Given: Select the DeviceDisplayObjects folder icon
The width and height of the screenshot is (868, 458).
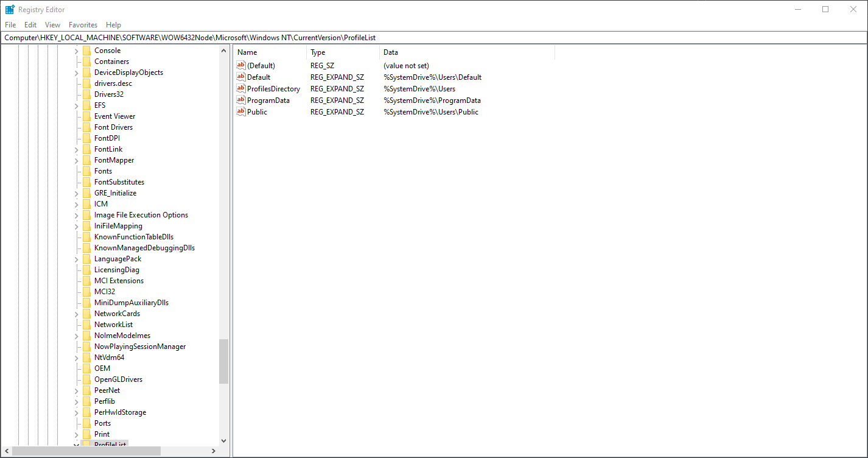Looking at the screenshot, I should coord(86,72).
